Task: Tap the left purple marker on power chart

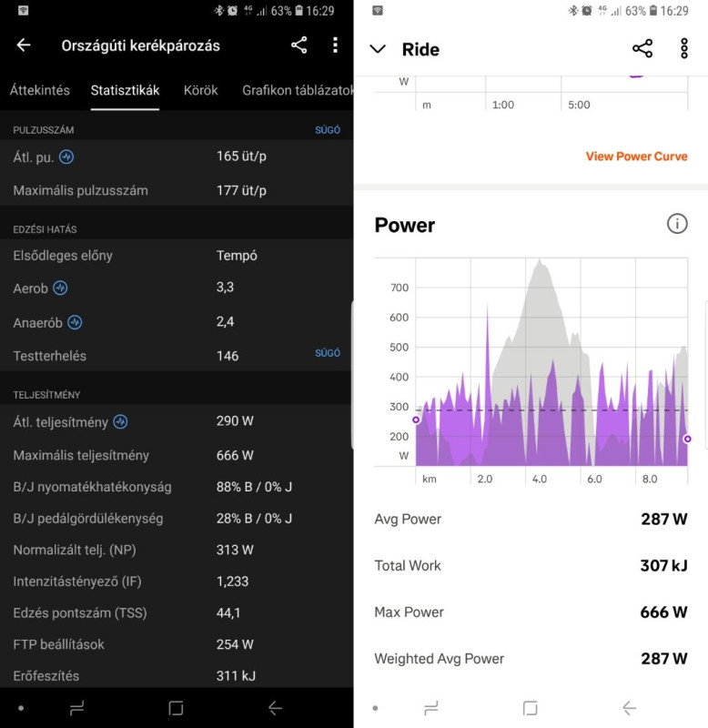Action: pyautogui.click(x=416, y=420)
